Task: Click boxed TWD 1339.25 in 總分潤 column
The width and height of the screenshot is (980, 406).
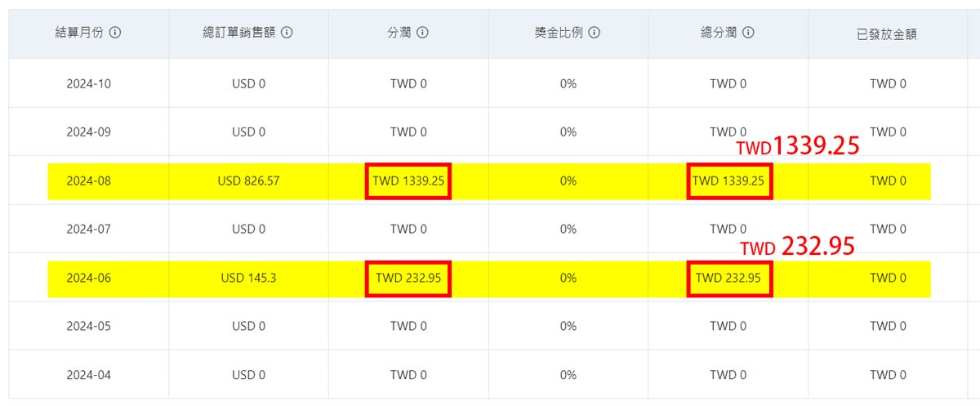Action: (x=728, y=181)
